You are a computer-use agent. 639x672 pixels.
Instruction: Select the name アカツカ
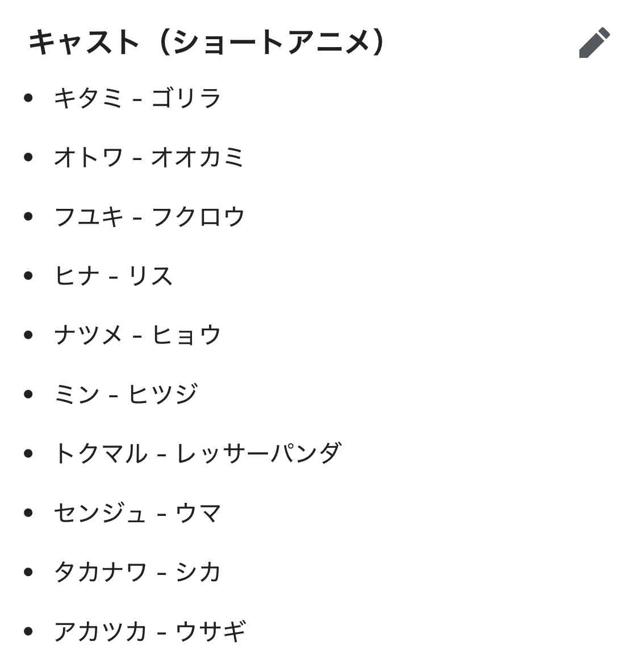101,631
